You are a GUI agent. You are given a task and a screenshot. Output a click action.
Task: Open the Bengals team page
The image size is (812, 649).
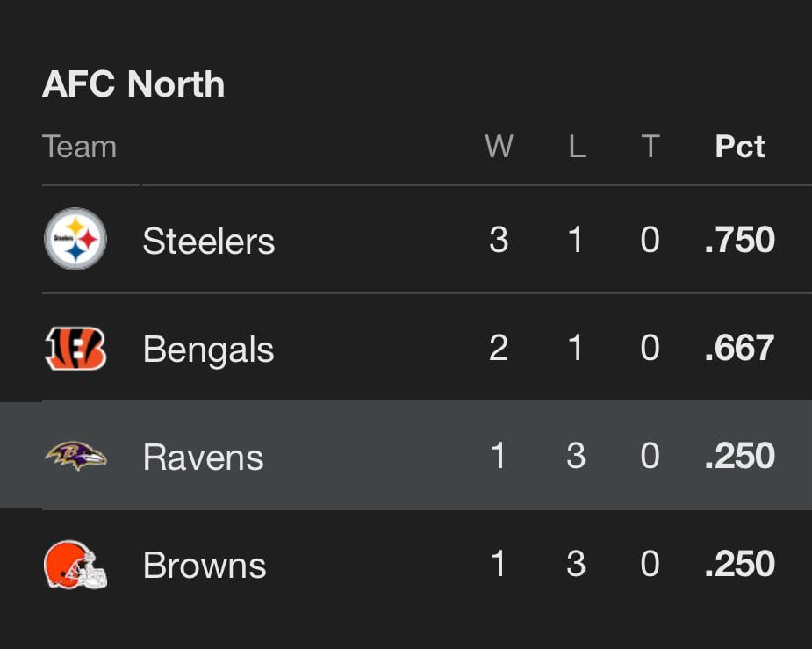tap(208, 348)
